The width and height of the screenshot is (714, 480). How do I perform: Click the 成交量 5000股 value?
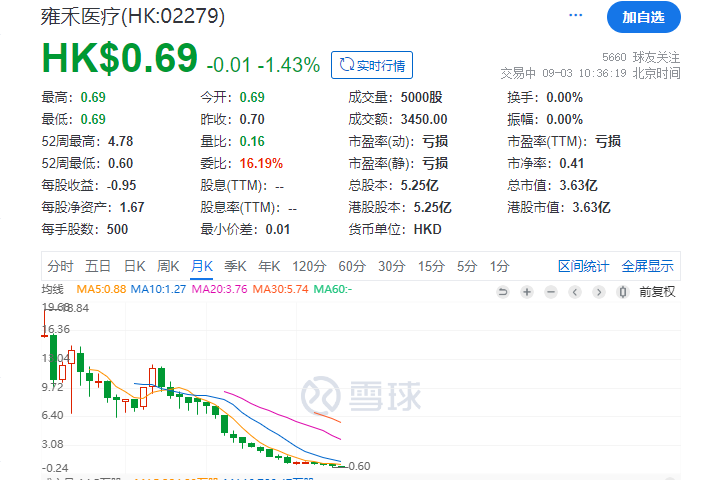click(x=422, y=97)
